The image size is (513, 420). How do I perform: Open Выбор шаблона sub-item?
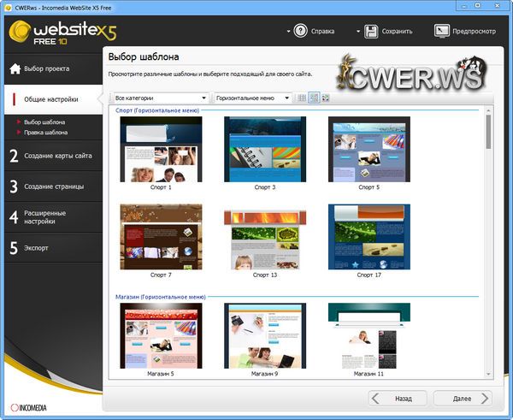coord(44,122)
